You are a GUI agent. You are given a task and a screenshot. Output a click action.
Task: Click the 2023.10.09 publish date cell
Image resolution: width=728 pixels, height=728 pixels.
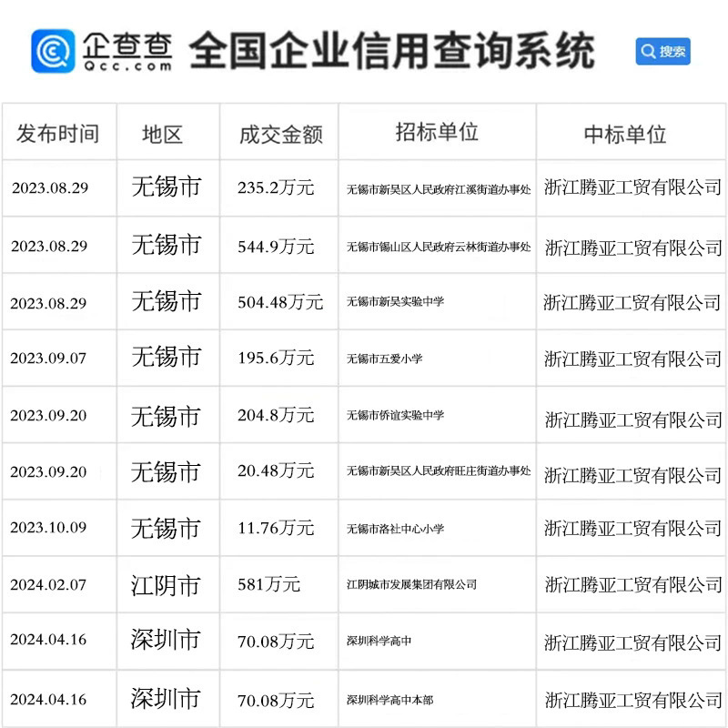click(x=48, y=528)
